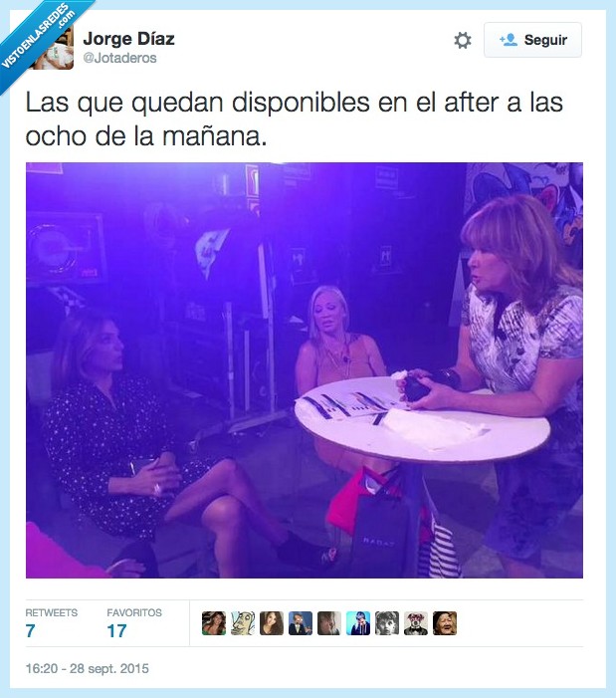Click the RETWEETS label
This screenshot has height=698, width=616.
(x=51, y=612)
